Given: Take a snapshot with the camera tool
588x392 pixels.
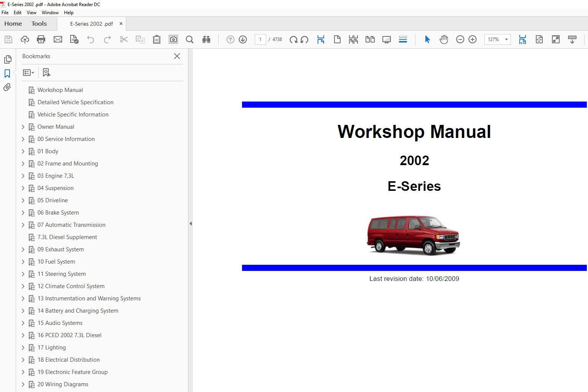Looking at the screenshot, I should [x=173, y=39].
